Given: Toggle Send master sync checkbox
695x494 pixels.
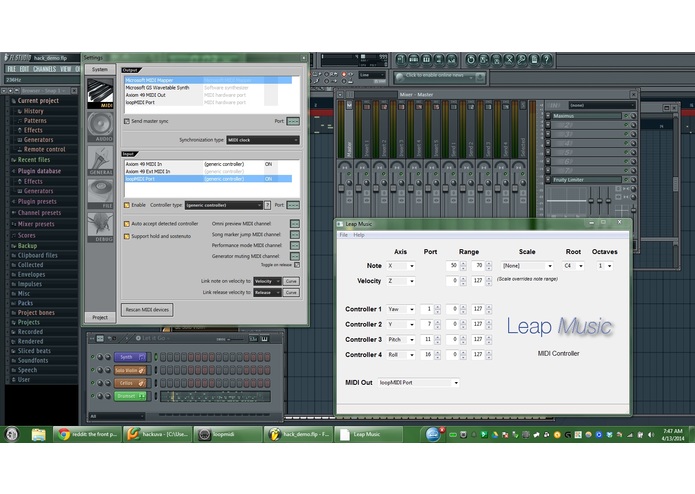Looking at the screenshot, I should pos(127,121).
